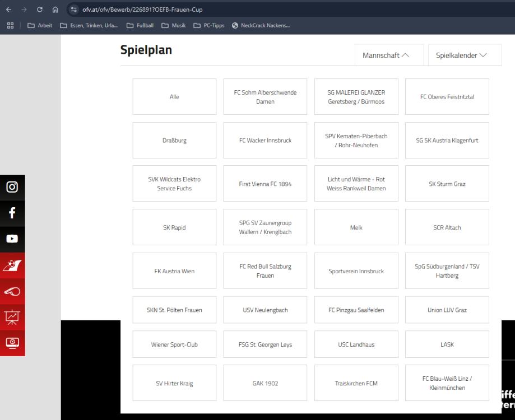The height and width of the screenshot is (420, 515).
Task: View site information icon in address bar
Action: coord(73,10)
